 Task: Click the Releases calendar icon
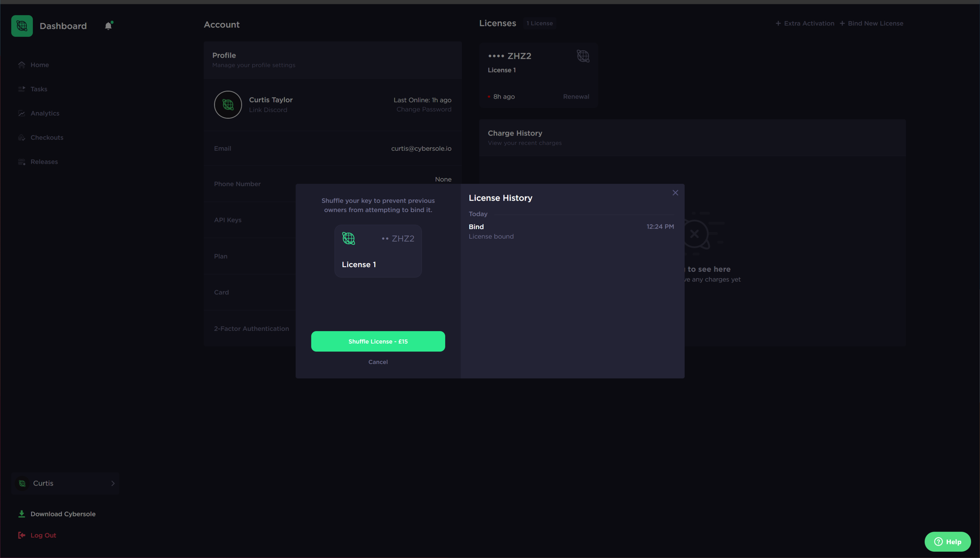(22, 162)
